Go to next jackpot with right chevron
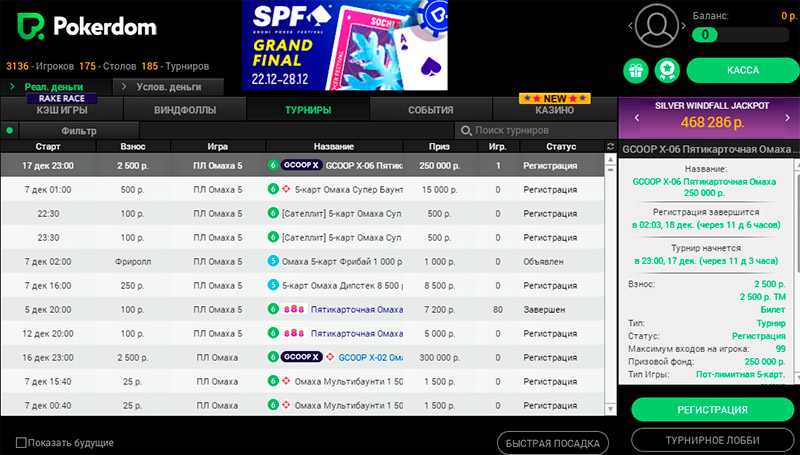The width and height of the screenshot is (800, 455). (787, 118)
